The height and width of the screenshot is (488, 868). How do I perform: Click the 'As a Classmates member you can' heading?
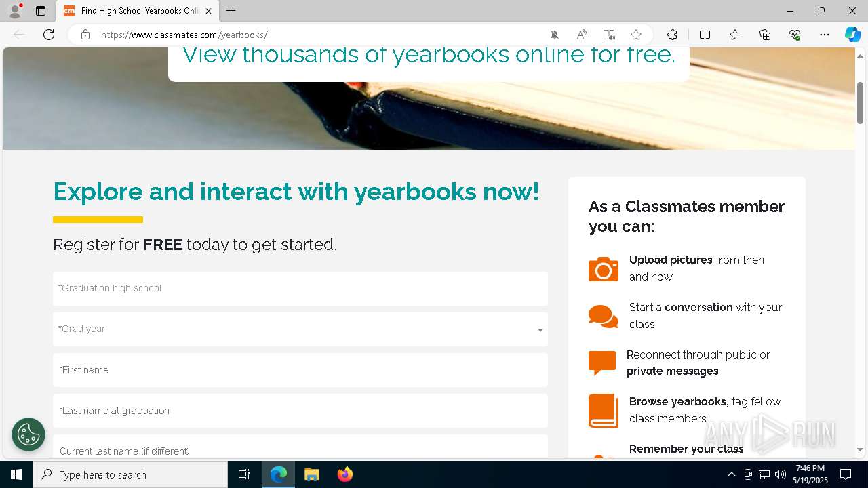(x=686, y=216)
